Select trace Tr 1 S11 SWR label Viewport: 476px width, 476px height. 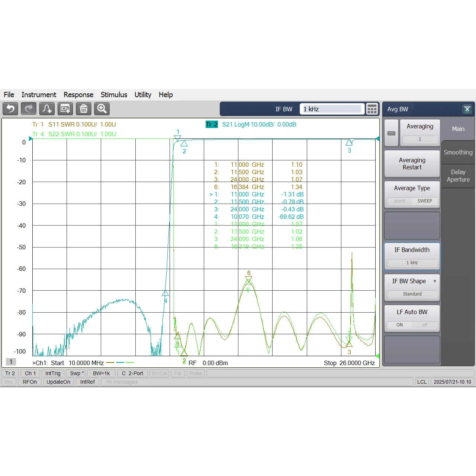click(74, 124)
